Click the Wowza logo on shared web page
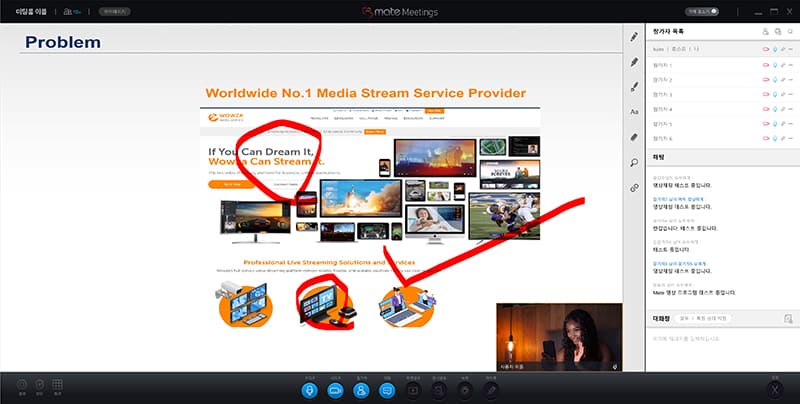The width and height of the screenshot is (800, 404). tap(226, 117)
